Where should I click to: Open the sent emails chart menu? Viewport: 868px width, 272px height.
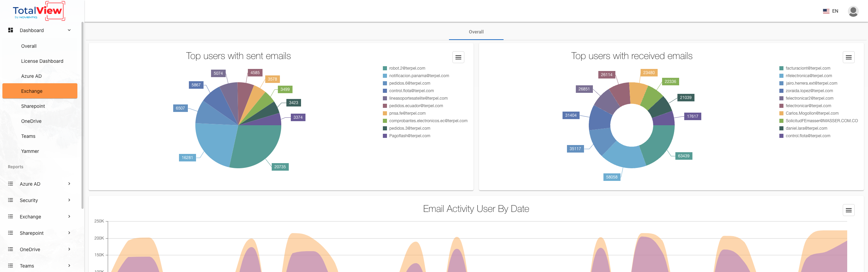(458, 57)
